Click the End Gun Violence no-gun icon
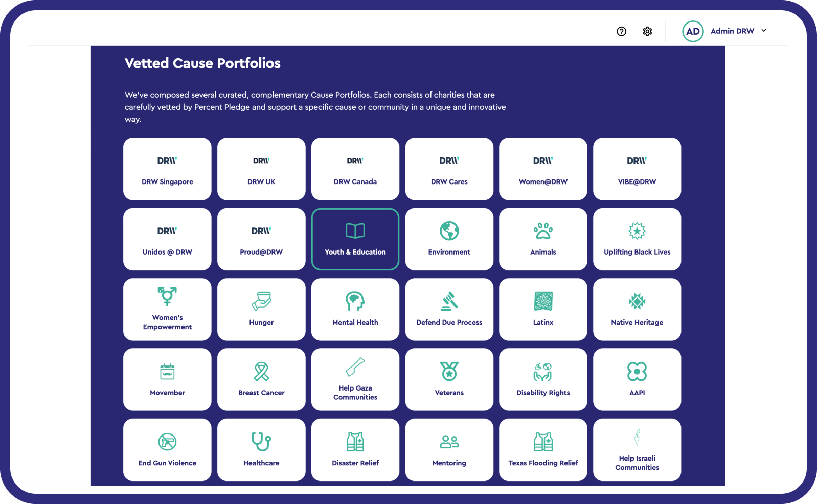Viewport: 817px width, 504px height. [167, 442]
